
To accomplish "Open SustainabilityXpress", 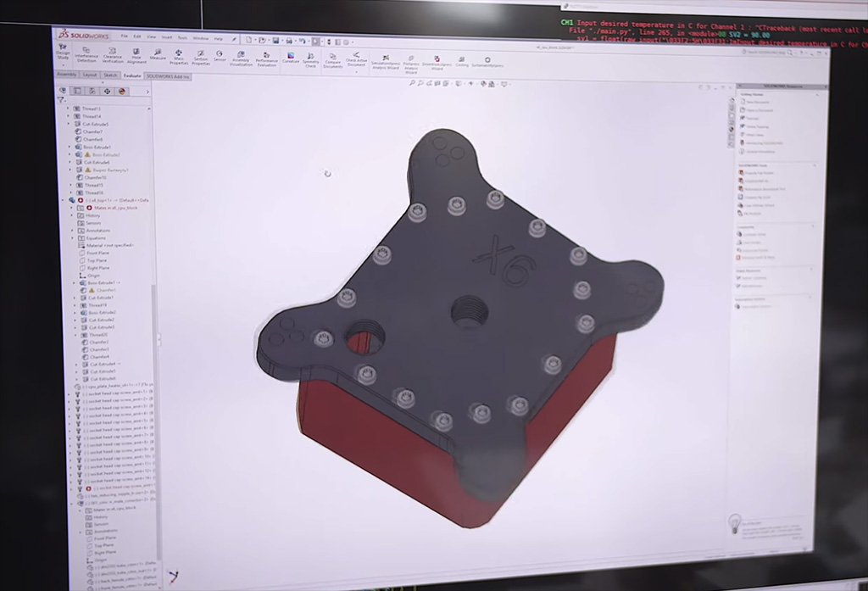I will tap(487, 62).
